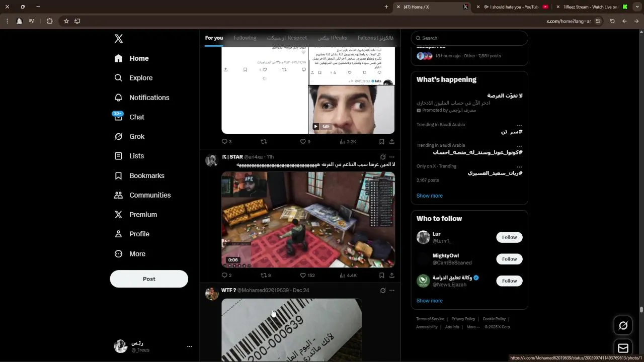View analytics showing 2.2K views
This screenshot has height=362, width=644.
[348, 141]
